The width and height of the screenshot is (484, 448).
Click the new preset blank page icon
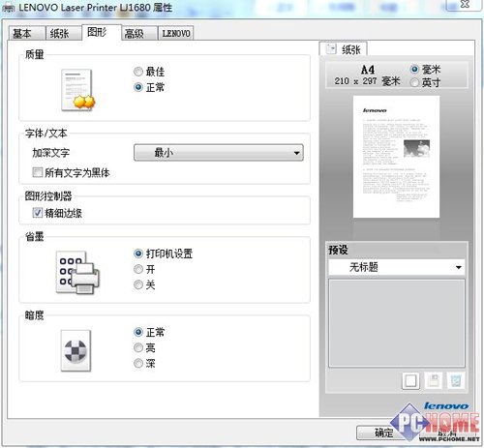410,381
